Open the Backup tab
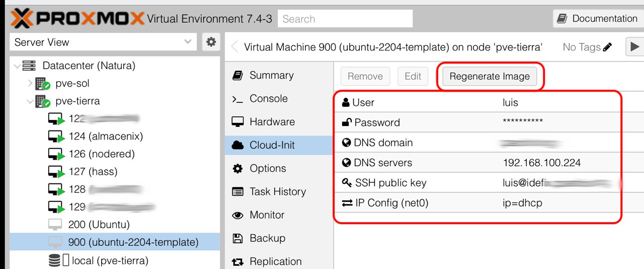Image resolution: width=644 pixels, height=269 pixels. [x=268, y=238]
